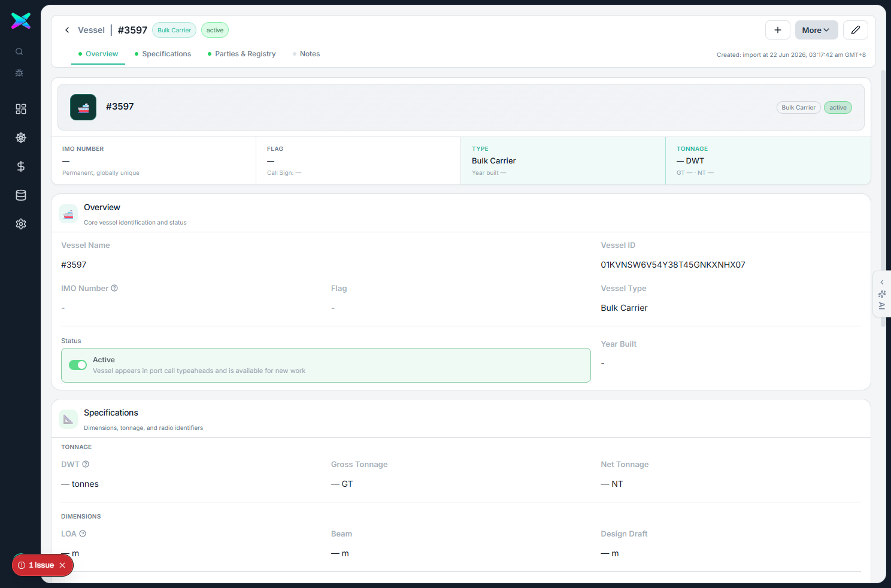This screenshot has height=588, width=891.
Task: Expand the right side panel chevron
Action: (x=882, y=282)
